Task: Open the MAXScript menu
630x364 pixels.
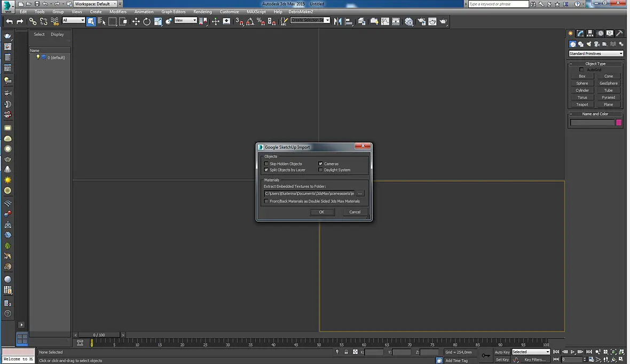Action: click(256, 12)
